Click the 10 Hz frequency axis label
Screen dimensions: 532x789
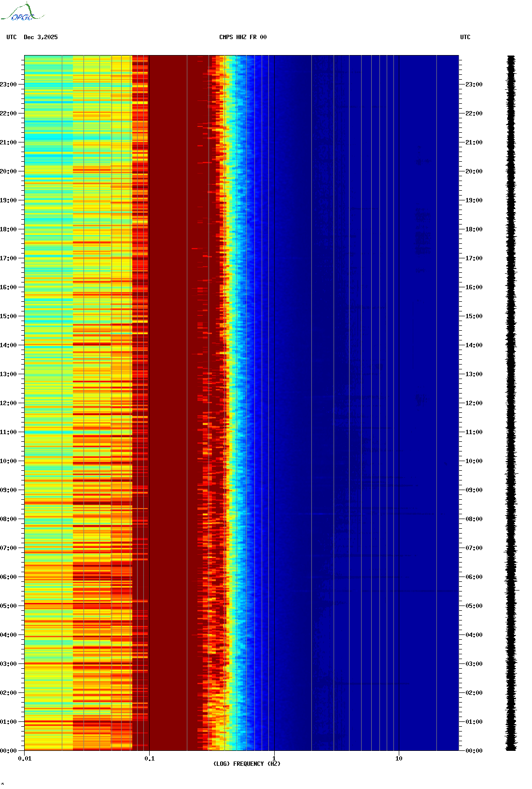(399, 759)
